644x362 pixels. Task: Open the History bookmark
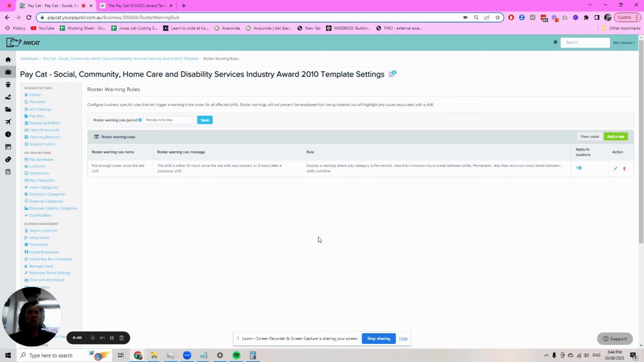click(x=16, y=28)
